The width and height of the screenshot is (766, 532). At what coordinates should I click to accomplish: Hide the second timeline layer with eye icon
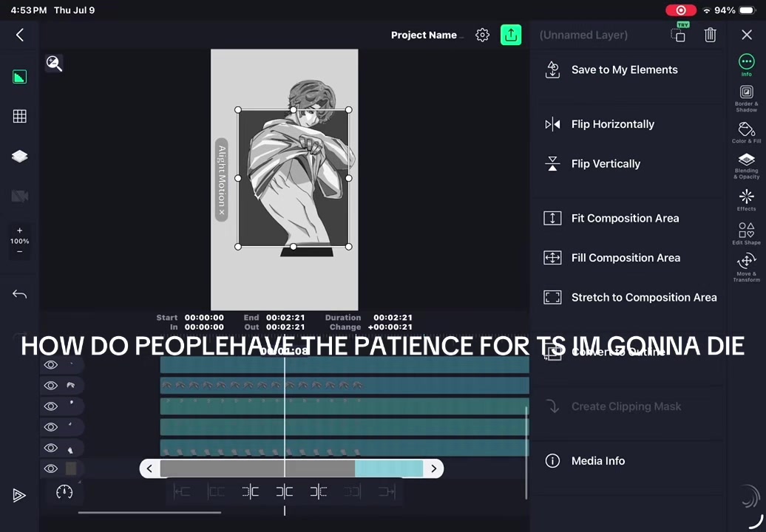[x=51, y=386]
